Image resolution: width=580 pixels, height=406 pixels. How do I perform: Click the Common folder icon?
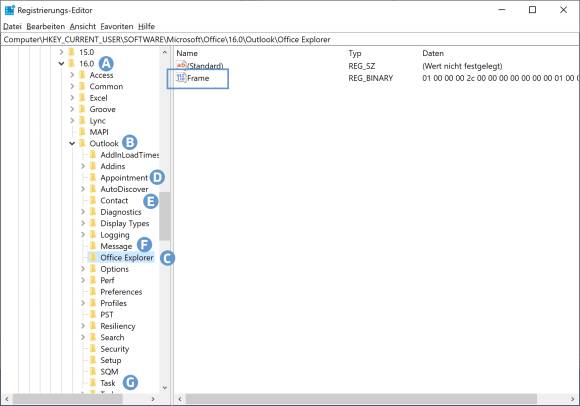point(82,87)
